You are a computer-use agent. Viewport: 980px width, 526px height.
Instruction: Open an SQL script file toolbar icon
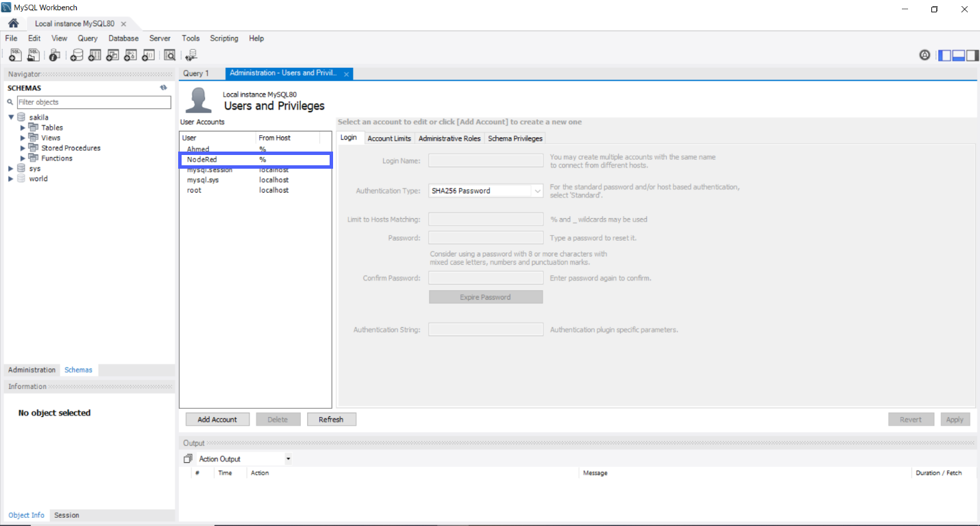tap(33, 56)
